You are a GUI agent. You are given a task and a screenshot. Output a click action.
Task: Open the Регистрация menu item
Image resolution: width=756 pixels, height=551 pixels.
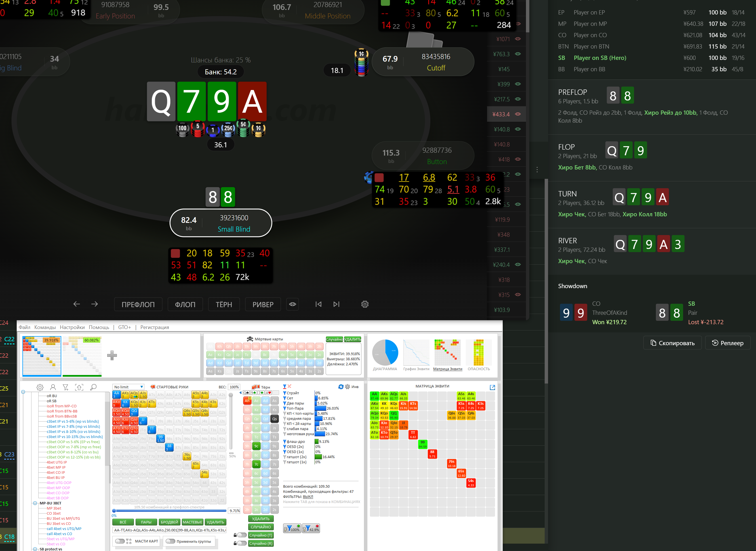click(155, 327)
